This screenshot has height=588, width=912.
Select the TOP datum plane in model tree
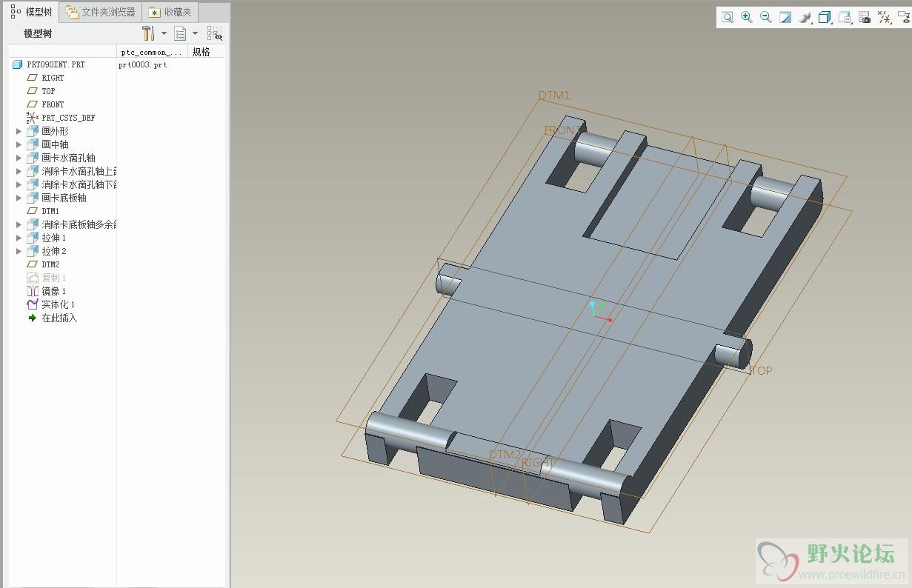pyautogui.click(x=48, y=91)
